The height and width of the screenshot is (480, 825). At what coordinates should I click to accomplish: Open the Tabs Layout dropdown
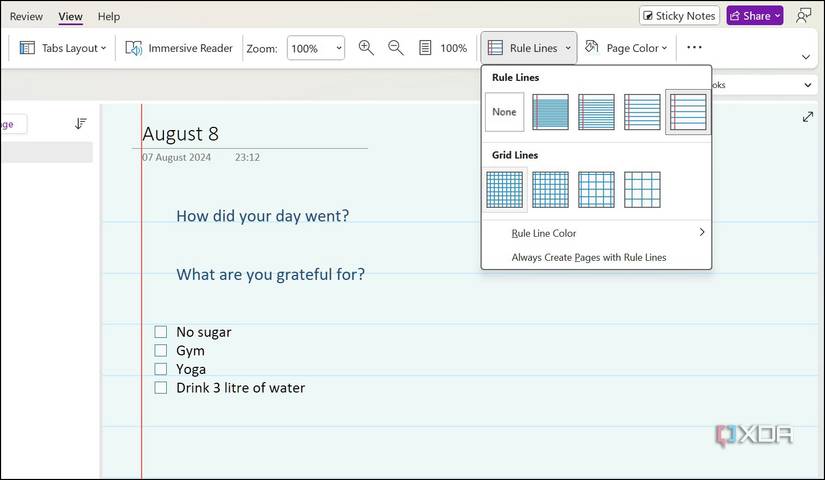[x=63, y=48]
